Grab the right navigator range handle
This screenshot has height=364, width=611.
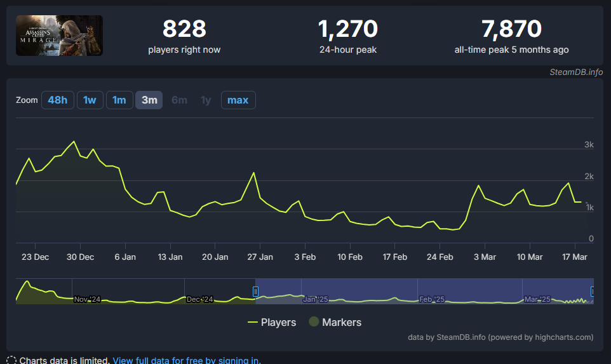[593, 291]
